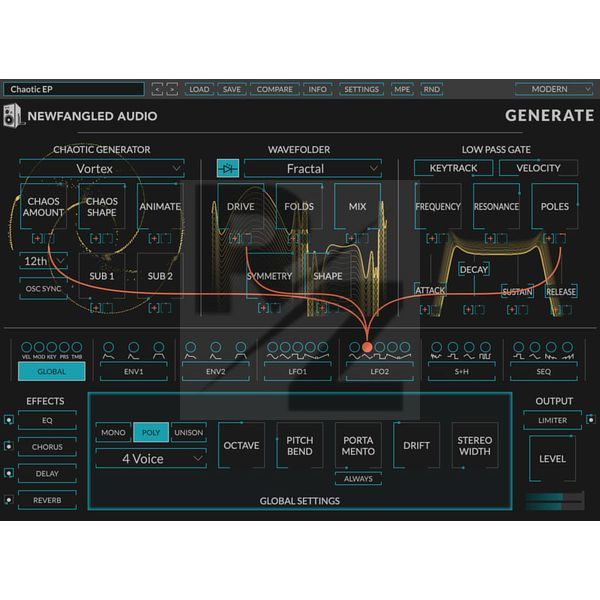
Task: Switch to the SEQ tab
Action: pos(543,372)
